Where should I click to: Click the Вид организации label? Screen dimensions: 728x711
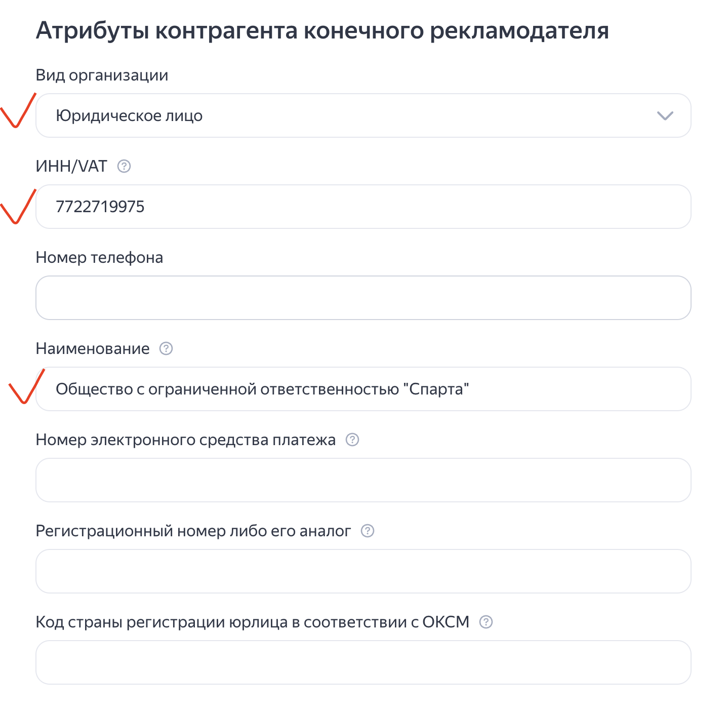(x=102, y=75)
